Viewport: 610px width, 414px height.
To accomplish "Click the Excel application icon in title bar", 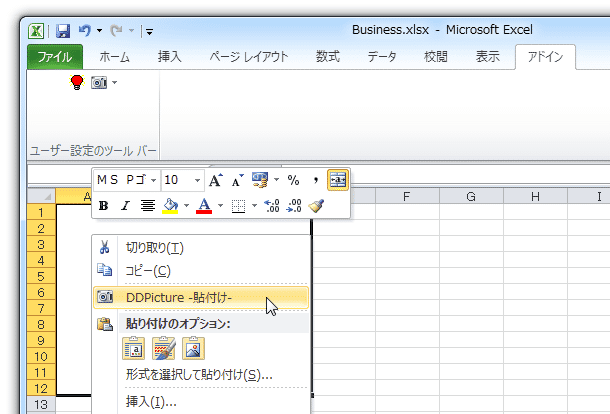I will click(x=36, y=31).
